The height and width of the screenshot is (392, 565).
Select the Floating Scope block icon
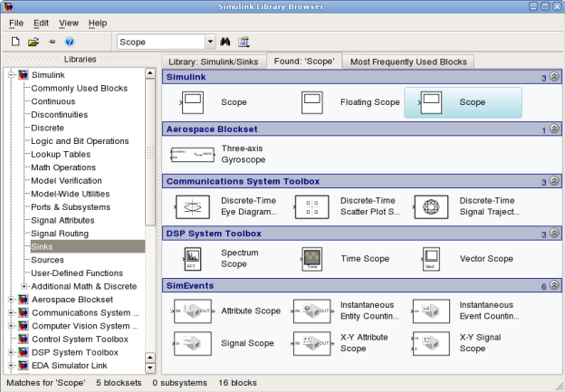point(312,102)
